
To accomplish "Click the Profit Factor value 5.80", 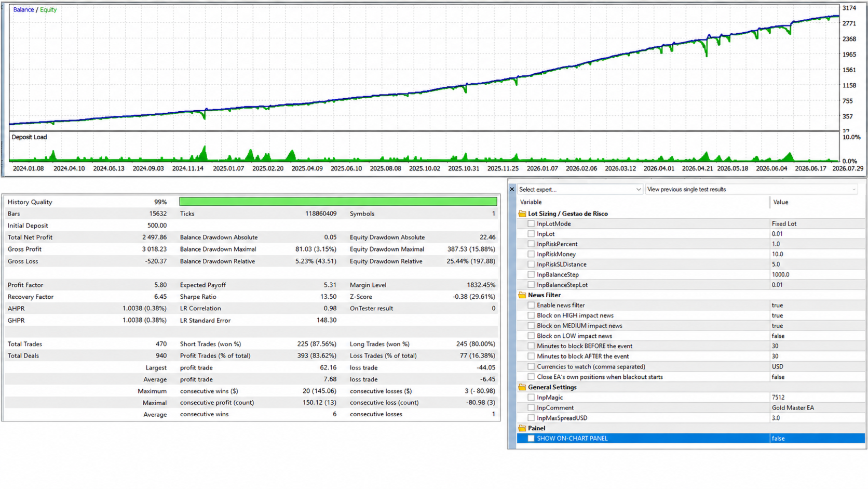I will (x=160, y=285).
